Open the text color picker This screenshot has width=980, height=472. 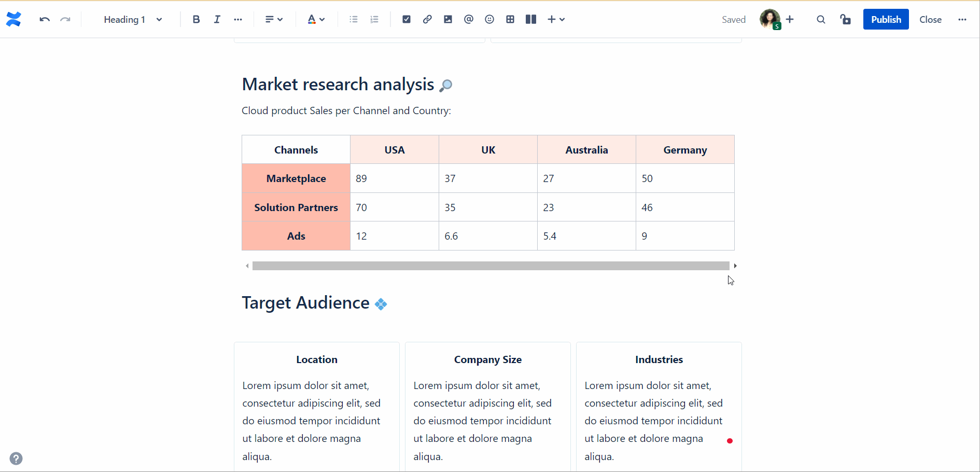pyautogui.click(x=316, y=20)
